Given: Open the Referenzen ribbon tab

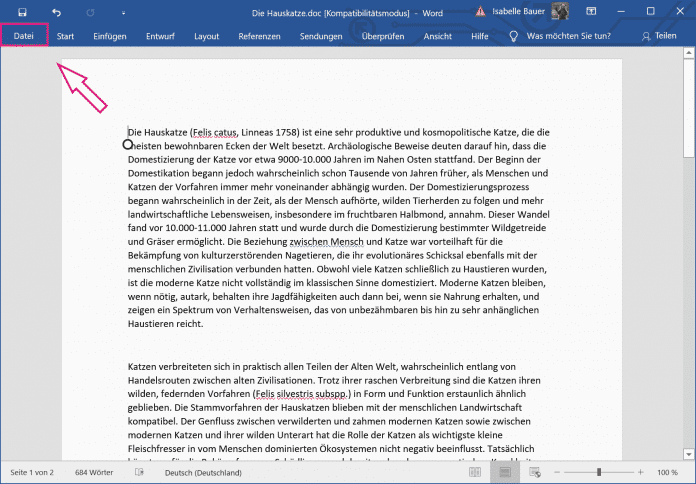Looking at the screenshot, I should 259,36.
